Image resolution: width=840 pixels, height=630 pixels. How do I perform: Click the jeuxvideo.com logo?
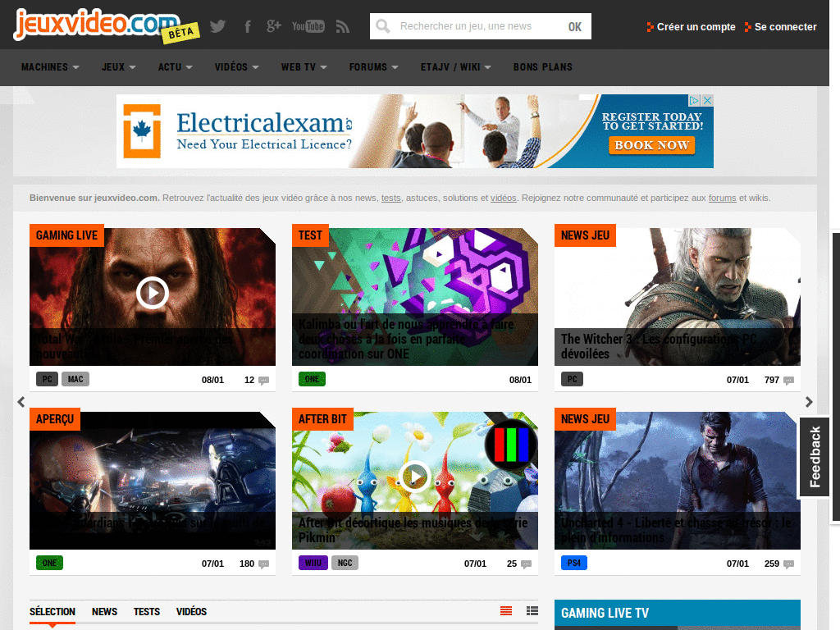tap(97, 24)
